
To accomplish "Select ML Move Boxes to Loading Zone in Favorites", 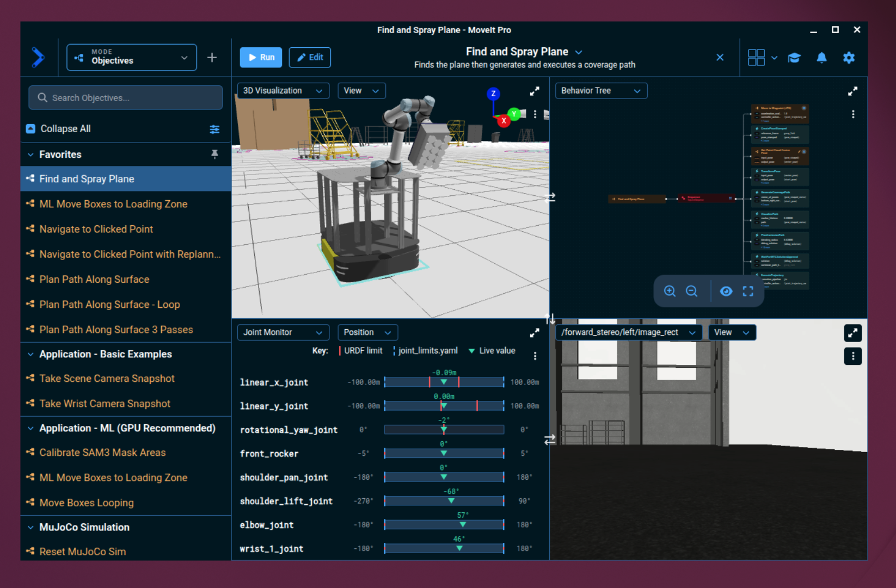I will pyautogui.click(x=126, y=204).
